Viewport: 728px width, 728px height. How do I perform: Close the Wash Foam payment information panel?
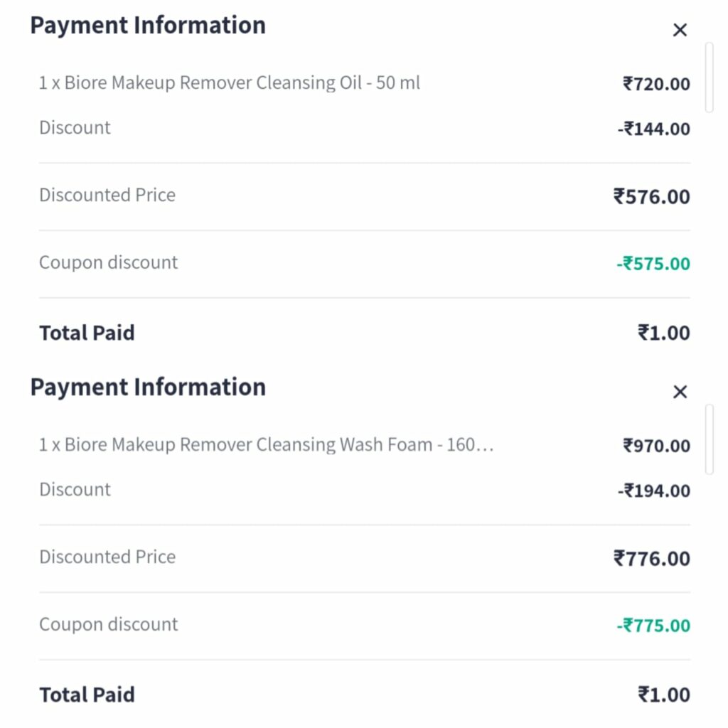pyautogui.click(x=680, y=392)
